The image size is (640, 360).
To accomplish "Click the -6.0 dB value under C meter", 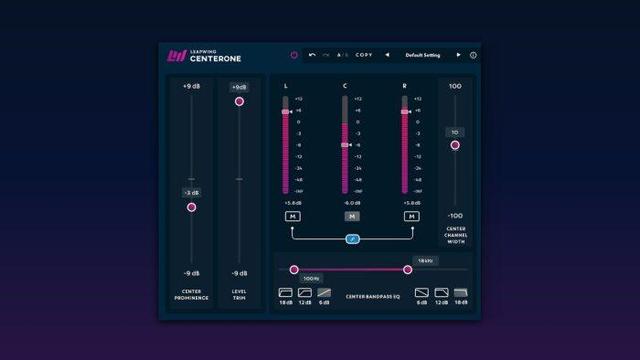I will click(352, 203).
